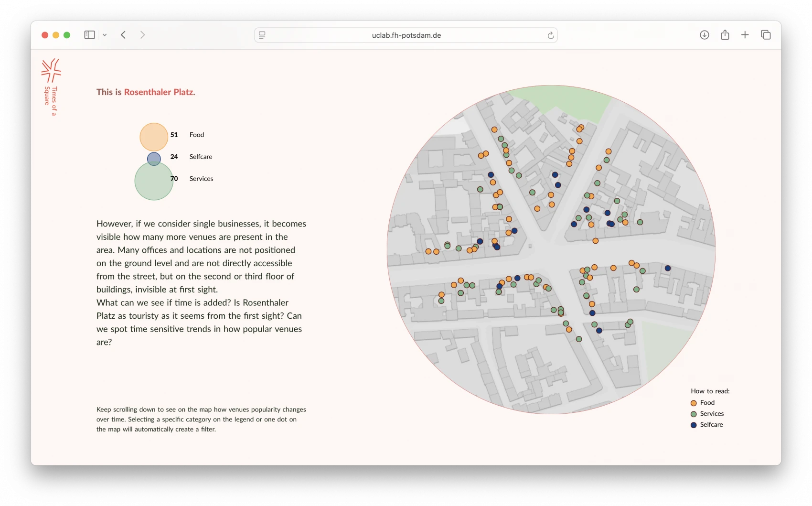Open the Share icon in the toolbar
Viewport: 812px width, 506px height.
[x=725, y=35]
